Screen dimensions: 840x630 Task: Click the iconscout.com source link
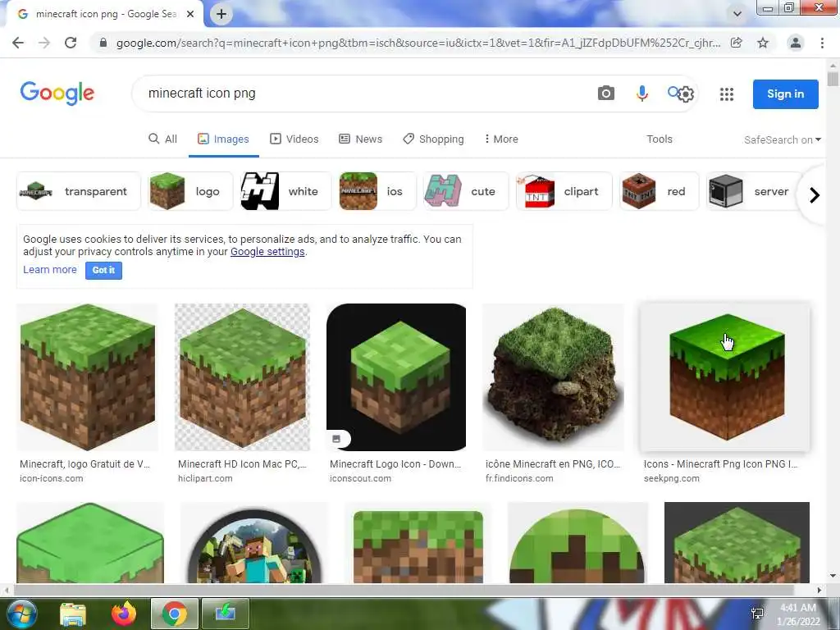[x=361, y=478]
